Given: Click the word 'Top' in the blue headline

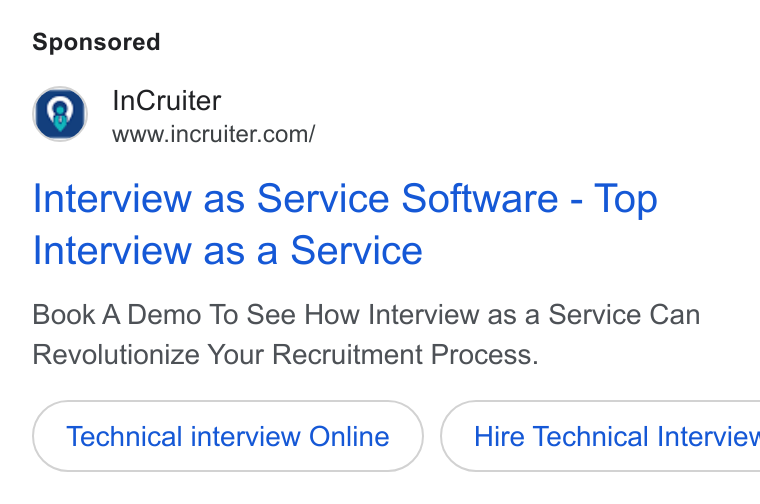Looking at the screenshot, I should 625,199.
